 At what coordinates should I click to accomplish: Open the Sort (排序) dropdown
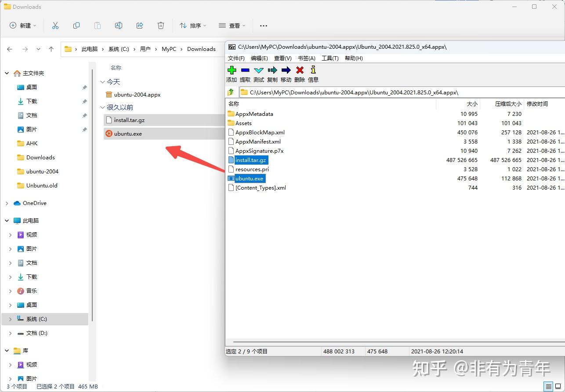193,25
